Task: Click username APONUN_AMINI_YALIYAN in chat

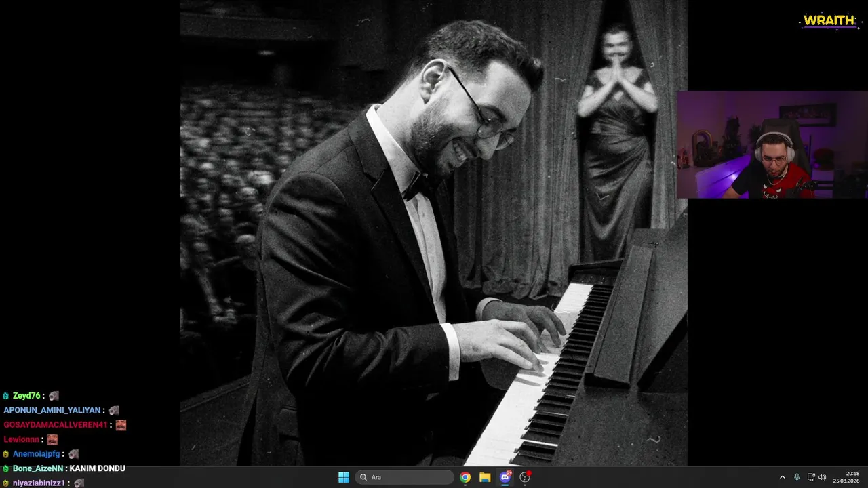Action: click(x=52, y=410)
